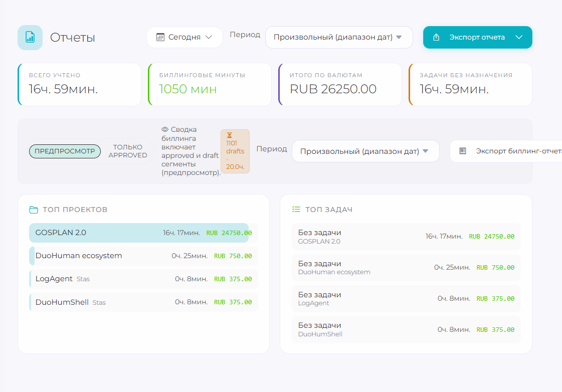Image resolution: width=562 pixels, height=392 pixels.
Task: Click the Отчеты page title
Action: point(72,37)
